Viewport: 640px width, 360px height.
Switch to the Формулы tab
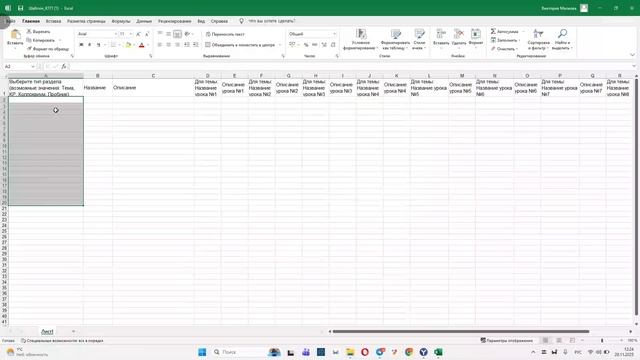[x=121, y=21]
